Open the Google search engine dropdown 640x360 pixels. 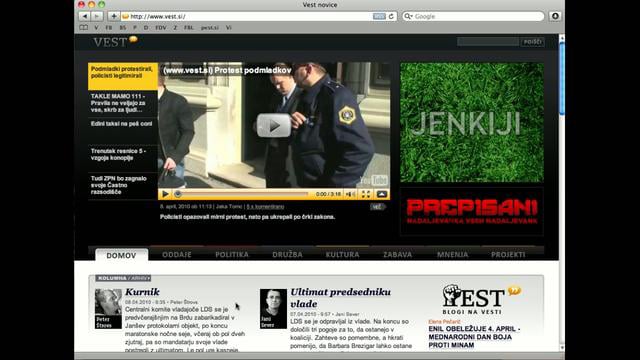[408, 16]
